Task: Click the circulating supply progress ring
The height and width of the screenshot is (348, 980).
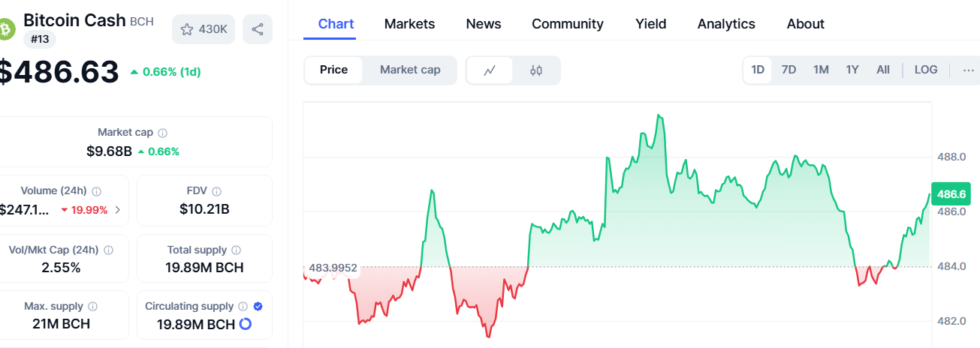Action: click(245, 325)
